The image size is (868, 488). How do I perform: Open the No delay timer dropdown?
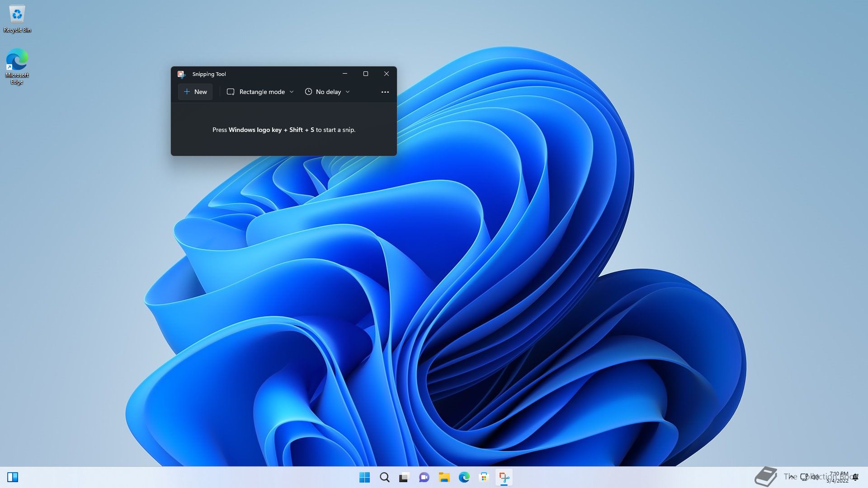[x=327, y=92]
